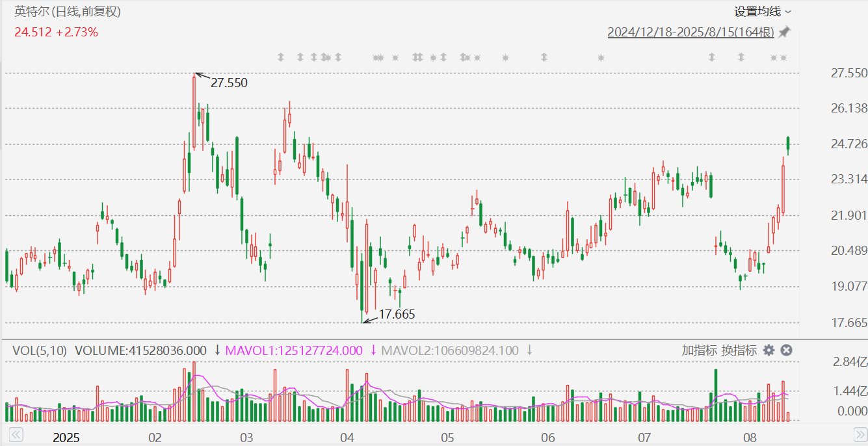The height and width of the screenshot is (446, 868).
Task: Click the 20.489 price axis label
Action: click(848, 251)
